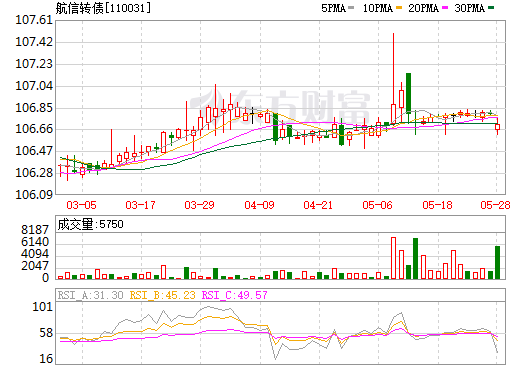Image resolution: width=520 pixels, height=365 pixels.
Task: Click the 10PMA legend label
Action: tap(378, 8)
